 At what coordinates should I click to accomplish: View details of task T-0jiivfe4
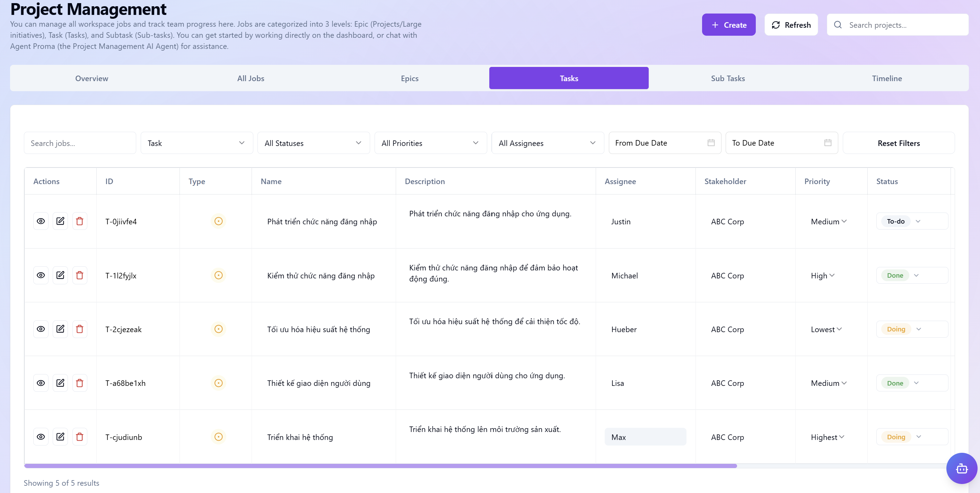point(41,221)
